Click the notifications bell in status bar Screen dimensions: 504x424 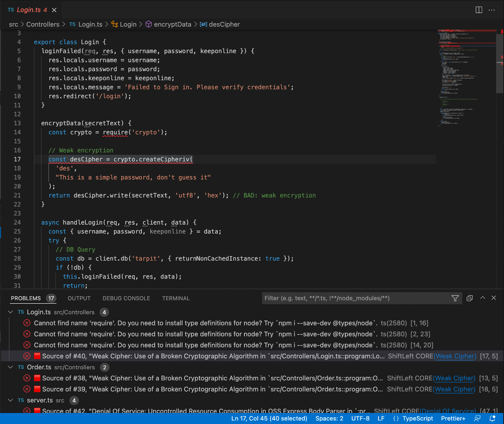click(x=492, y=418)
